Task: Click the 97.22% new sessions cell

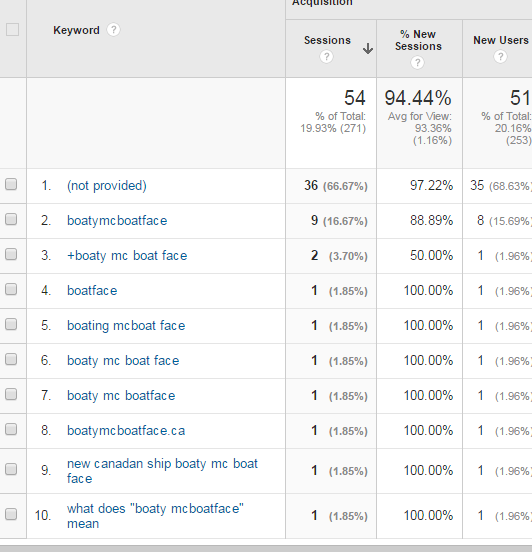Action: point(431,186)
